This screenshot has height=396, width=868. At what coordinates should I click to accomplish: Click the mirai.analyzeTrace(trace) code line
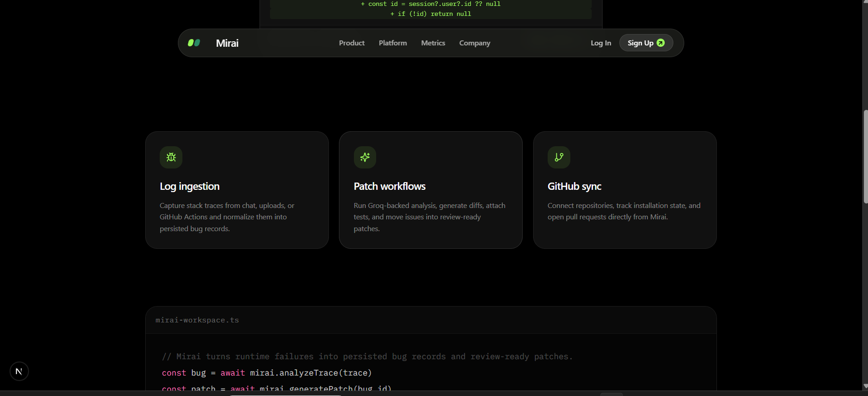pyautogui.click(x=267, y=373)
